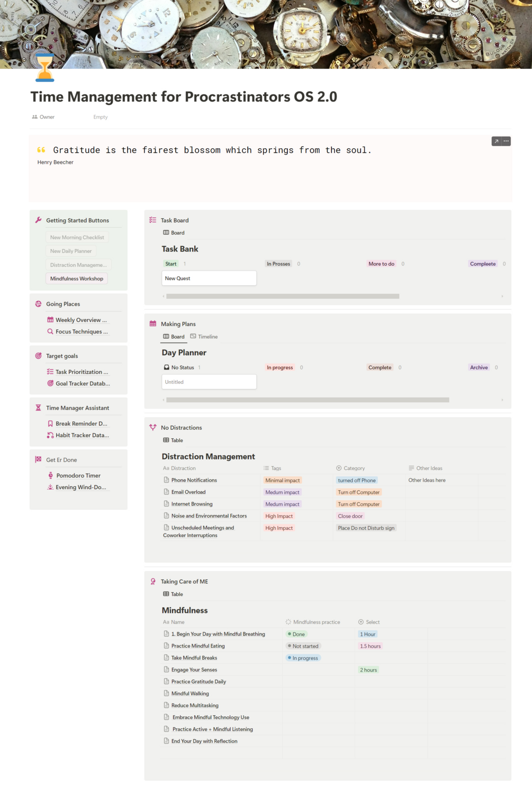Screen dimensions: 532x794
Task: Click the Mindfulness Workshop button
Action: (x=77, y=278)
